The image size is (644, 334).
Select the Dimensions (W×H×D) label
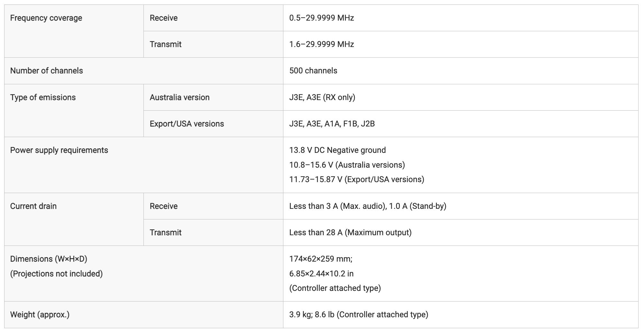49,259
